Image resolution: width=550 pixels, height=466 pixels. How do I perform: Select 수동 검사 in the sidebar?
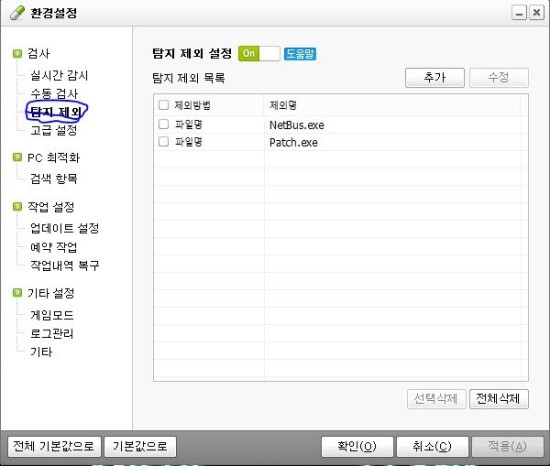point(54,93)
